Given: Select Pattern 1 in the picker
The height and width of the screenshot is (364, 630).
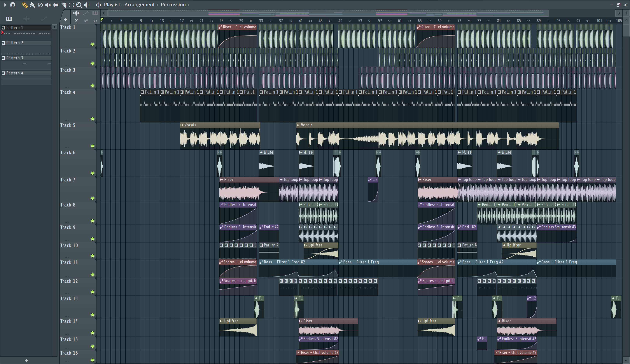Looking at the screenshot, I should (x=26, y=28).
